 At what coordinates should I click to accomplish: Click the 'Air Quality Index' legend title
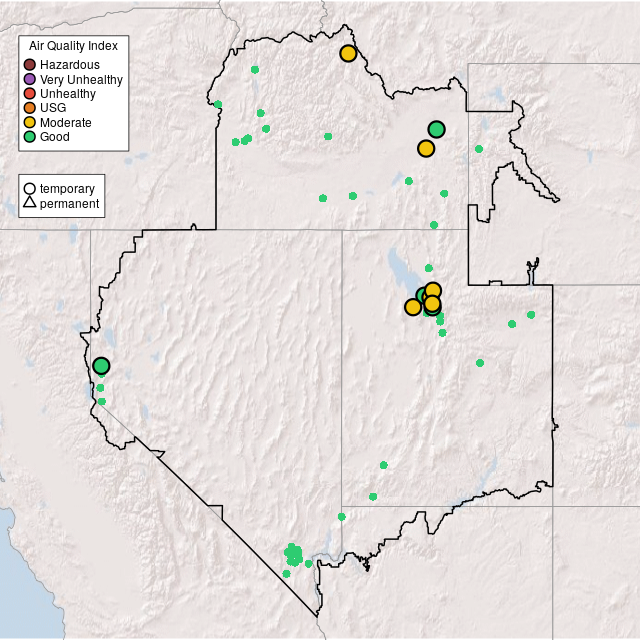(x=73, y=46)
